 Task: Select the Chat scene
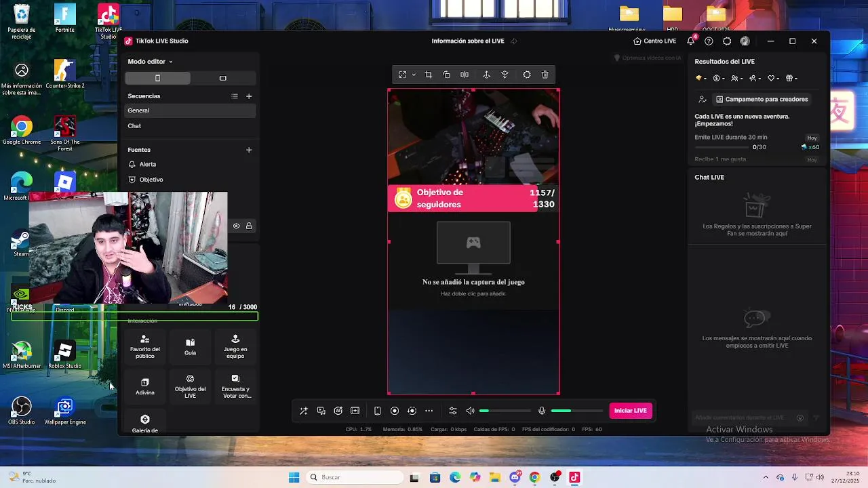pos(191,126)
